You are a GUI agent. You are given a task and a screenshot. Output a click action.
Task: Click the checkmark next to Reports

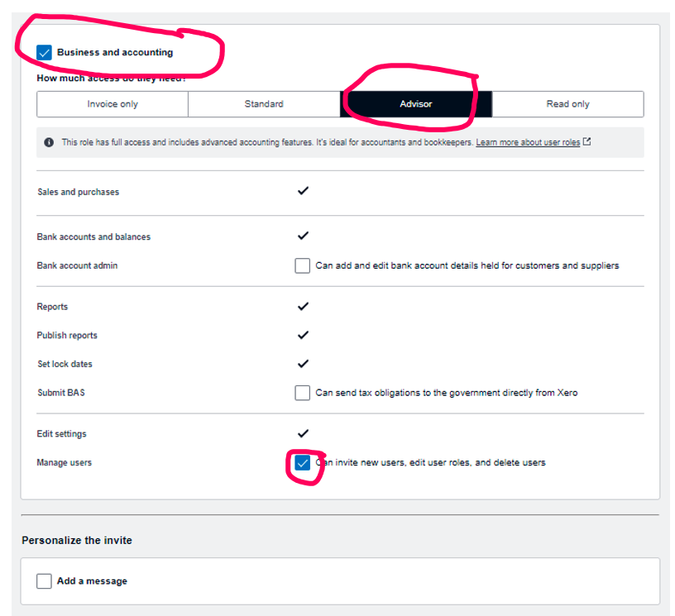tap(303, 307)
